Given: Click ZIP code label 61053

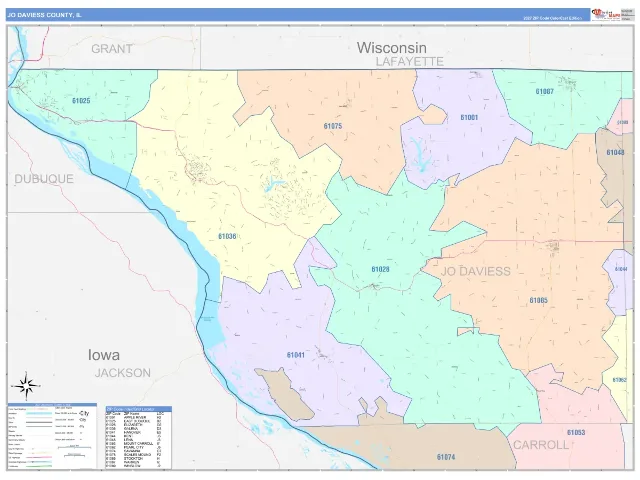Looking at the screenshot, I should point(576,432).
